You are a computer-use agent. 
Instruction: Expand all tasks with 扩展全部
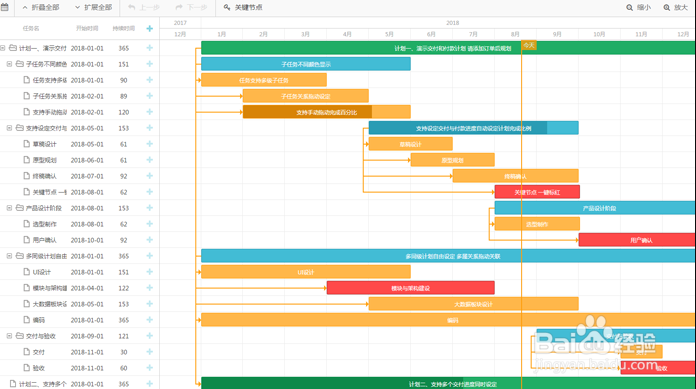[93, 8]
